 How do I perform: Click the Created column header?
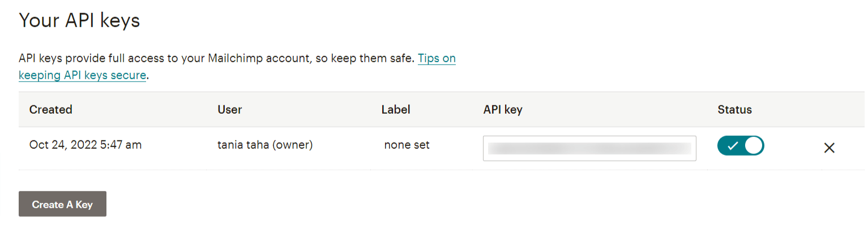(51, 110)
